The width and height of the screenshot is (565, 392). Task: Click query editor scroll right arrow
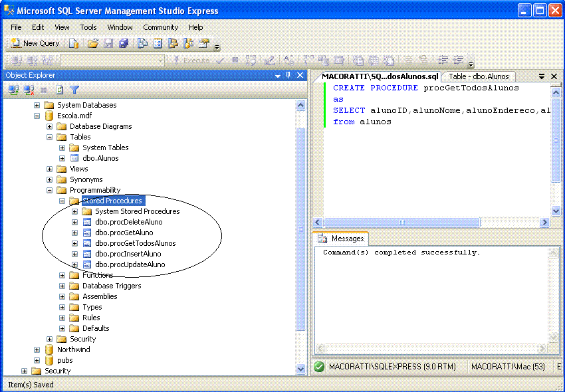[x=544, y=223]
